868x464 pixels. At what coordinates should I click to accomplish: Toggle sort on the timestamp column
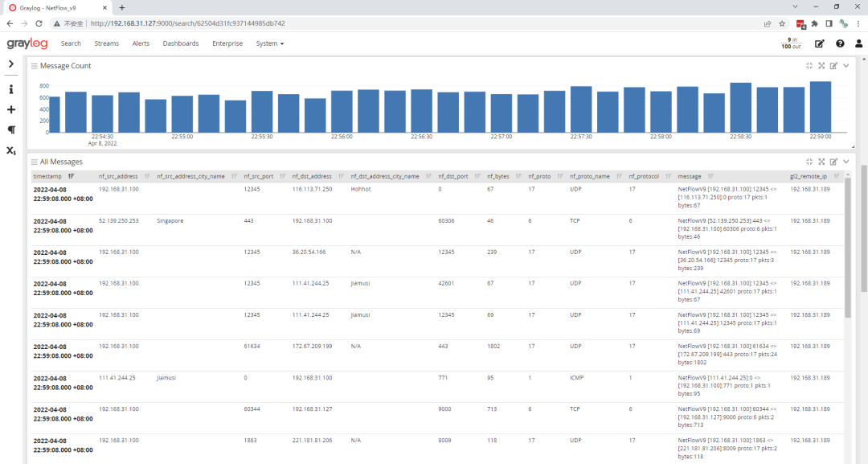pos(72,176)
